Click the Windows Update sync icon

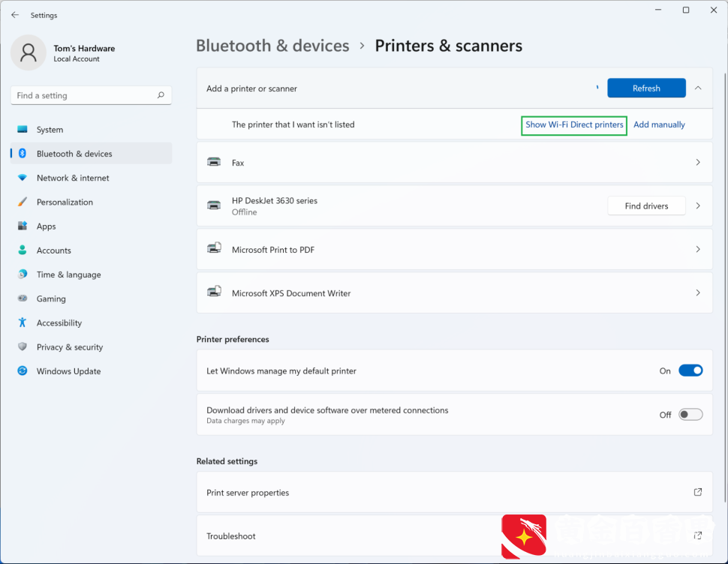point(23,370)
